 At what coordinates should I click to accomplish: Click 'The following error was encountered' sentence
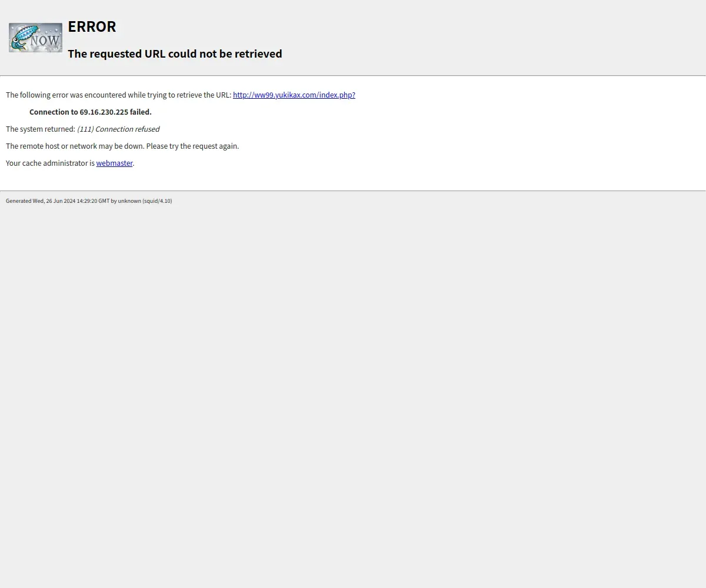(118, 95)
